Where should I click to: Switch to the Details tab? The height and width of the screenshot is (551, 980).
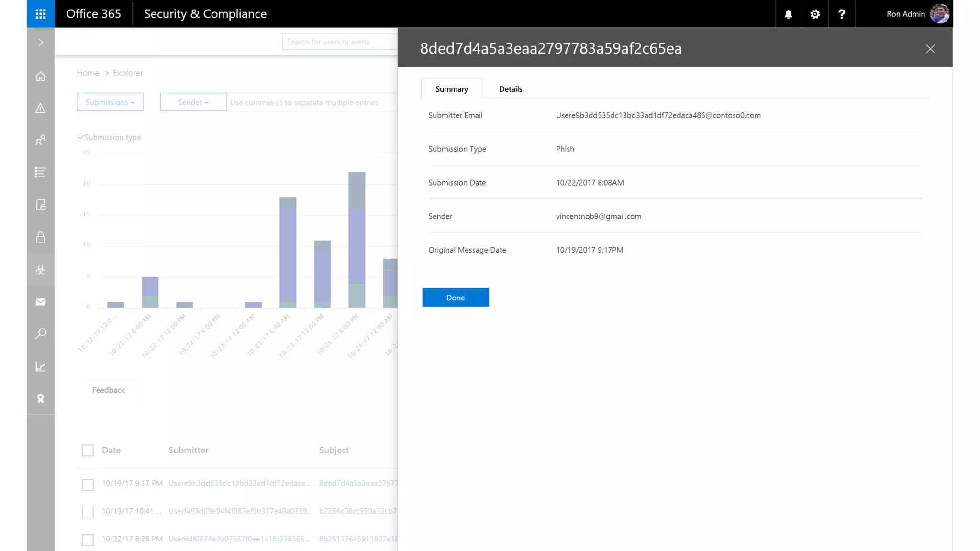(510, 89)
